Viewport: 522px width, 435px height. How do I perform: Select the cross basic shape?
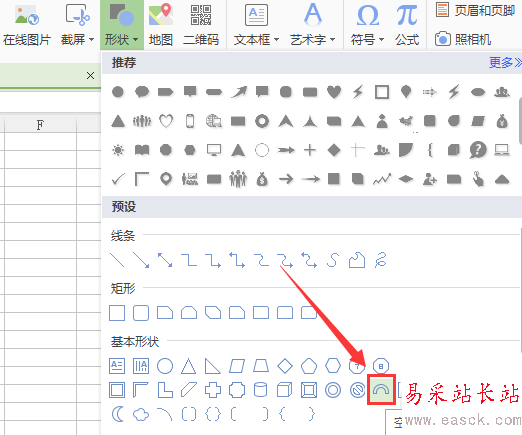213,390
